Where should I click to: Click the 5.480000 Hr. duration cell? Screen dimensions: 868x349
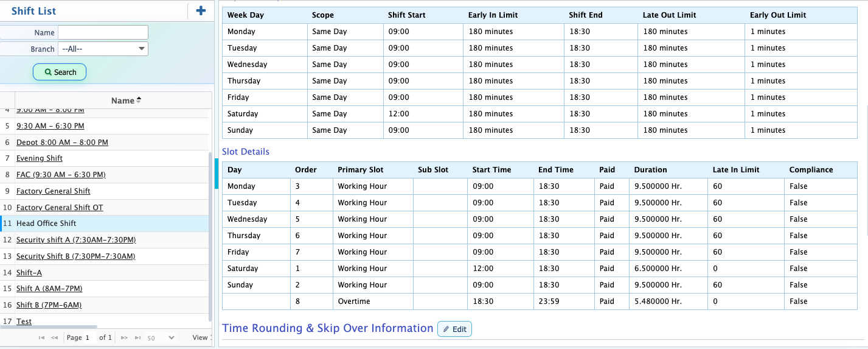(668, 301)
